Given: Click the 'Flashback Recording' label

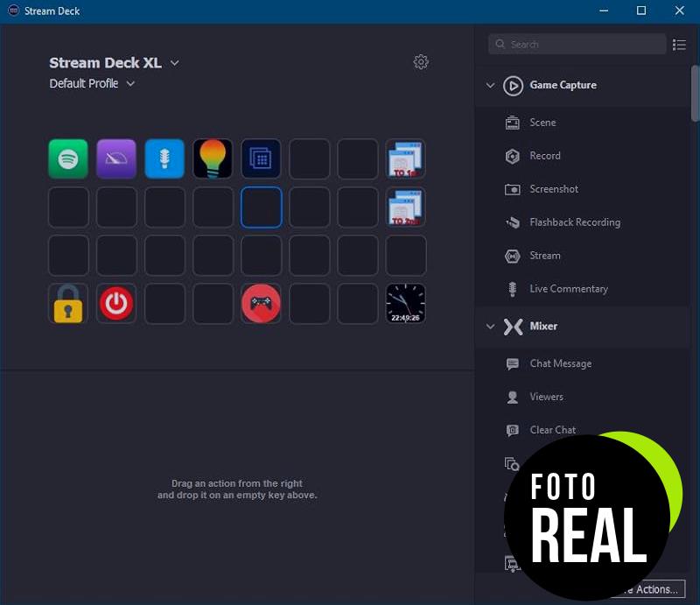Looking at the screenshot, I should (x=575, y=222).
